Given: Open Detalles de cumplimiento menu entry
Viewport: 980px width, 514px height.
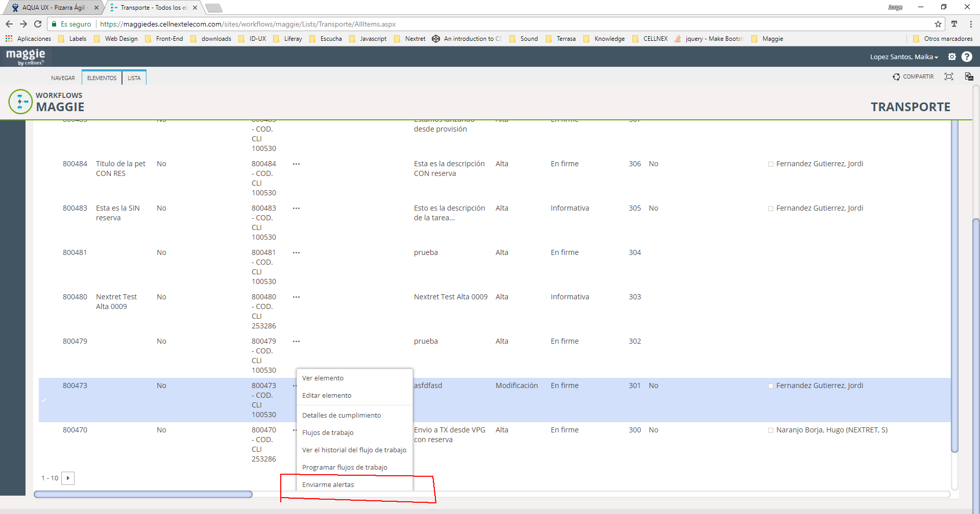Looking at the screenshot, I should tap(355, 415).
